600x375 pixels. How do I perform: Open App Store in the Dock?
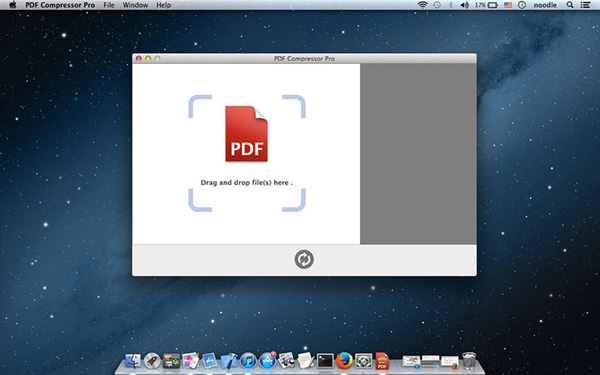[267, 361]
